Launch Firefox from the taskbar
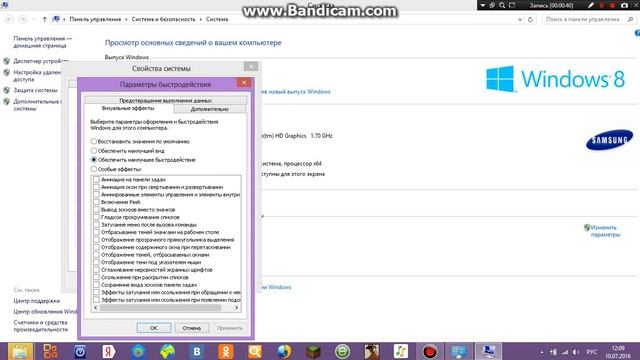The height and width of the screenshot is (360, 640). click(284, 351)
